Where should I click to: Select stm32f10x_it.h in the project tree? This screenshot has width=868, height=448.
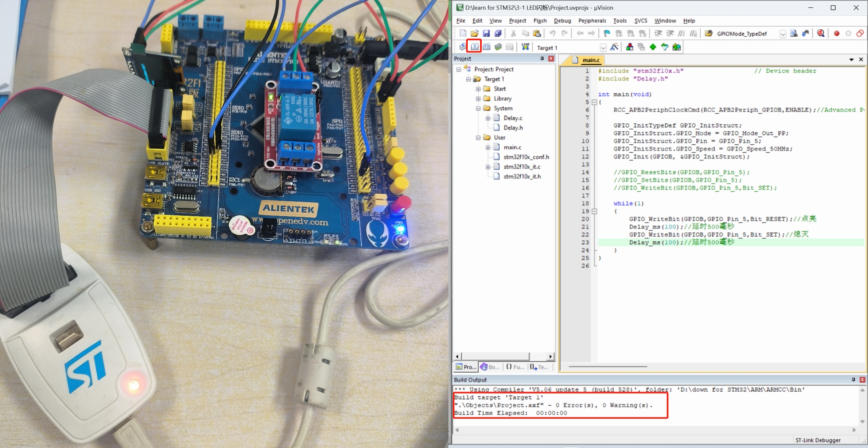[522, 176]
